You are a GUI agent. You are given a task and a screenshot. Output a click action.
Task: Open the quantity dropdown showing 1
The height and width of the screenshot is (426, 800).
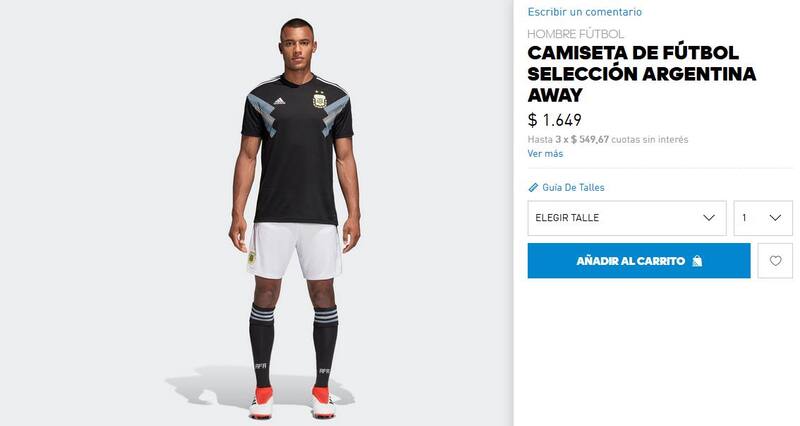point(762,218)
